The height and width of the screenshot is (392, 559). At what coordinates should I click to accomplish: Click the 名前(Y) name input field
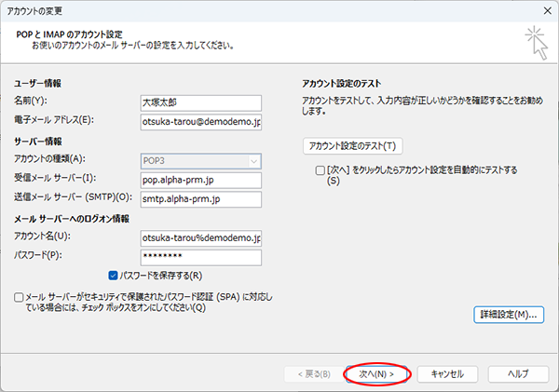click(200, 101)
